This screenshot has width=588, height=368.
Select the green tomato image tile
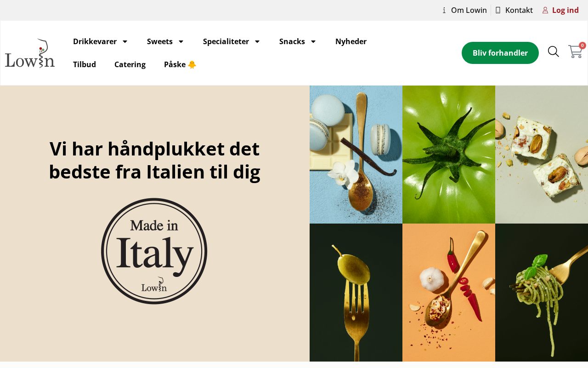coord(449,155)
